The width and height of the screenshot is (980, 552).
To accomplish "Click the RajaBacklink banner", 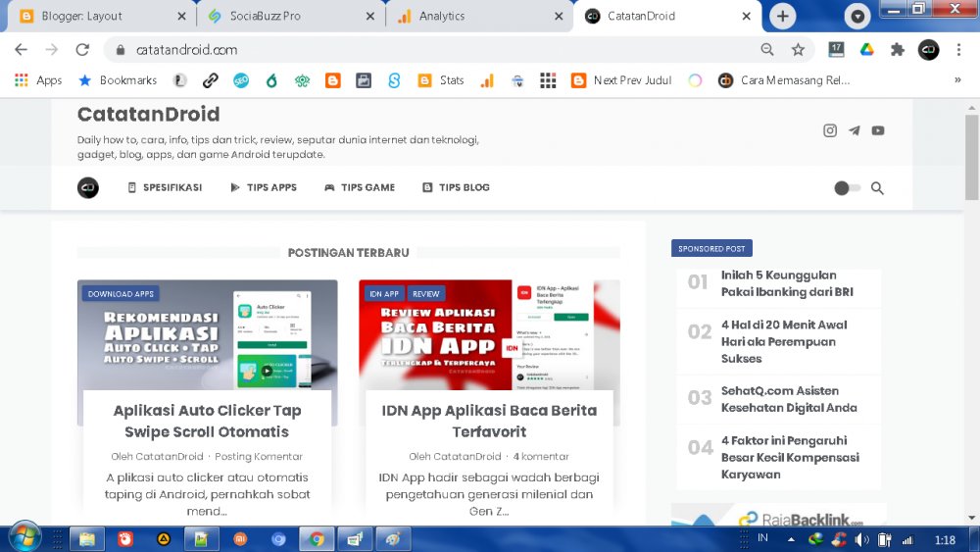I will point(779,515).
